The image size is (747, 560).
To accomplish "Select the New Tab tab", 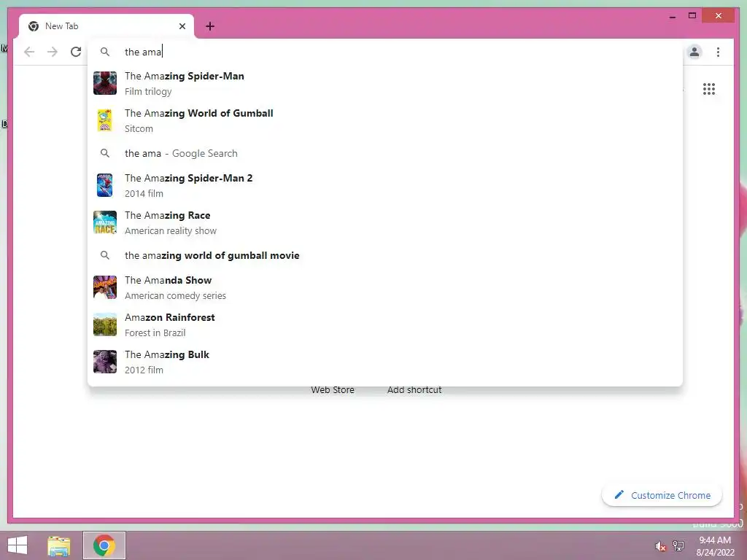I will 107,26.
